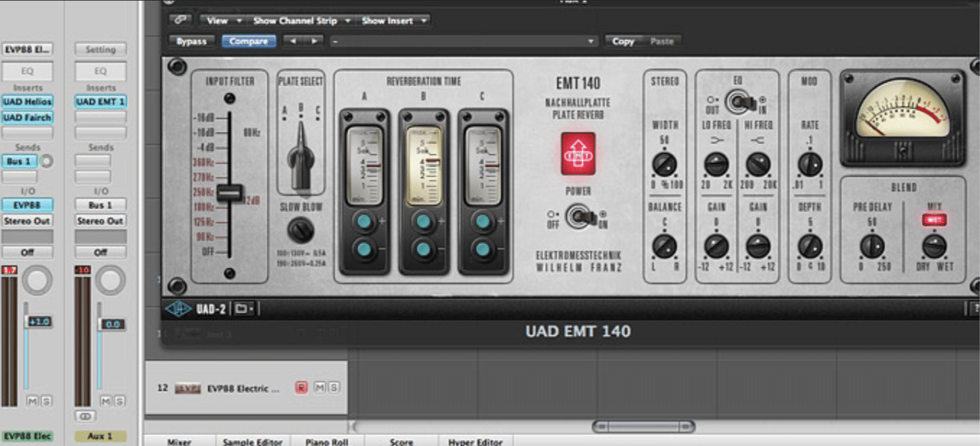Mute the Aux 1 channel strip
This screenshot has width=980, height=446.
pyautogui.click(x=105, y=400)
